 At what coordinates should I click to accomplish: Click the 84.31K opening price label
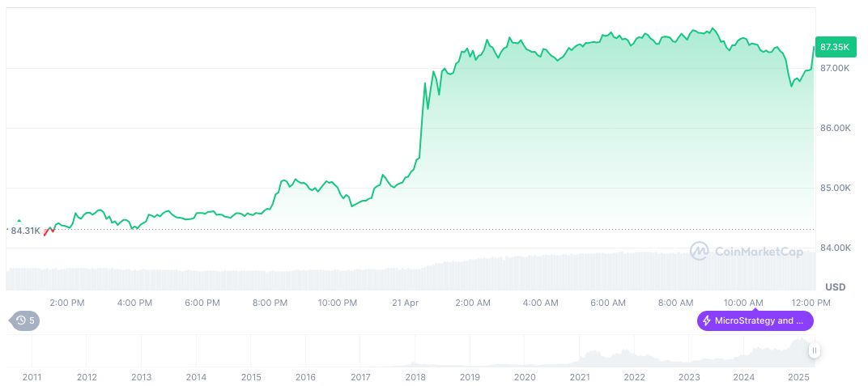(x=25, y=231)
